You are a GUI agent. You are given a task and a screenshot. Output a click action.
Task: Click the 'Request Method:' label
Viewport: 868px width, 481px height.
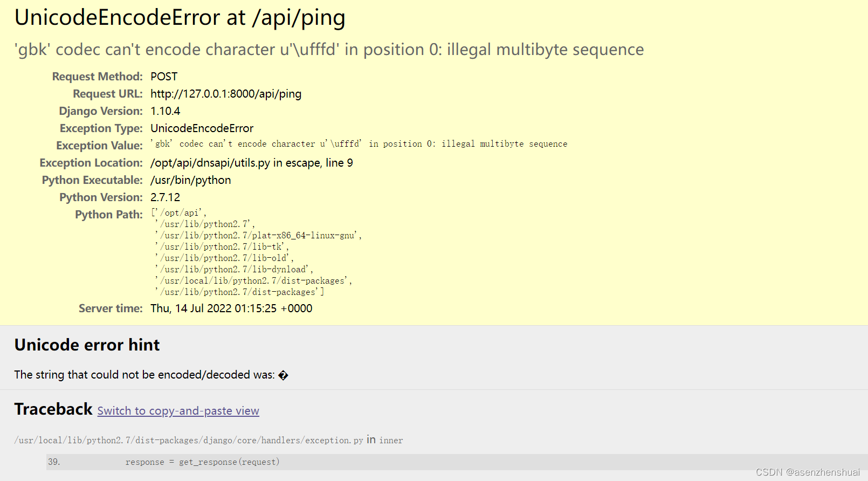97,77
